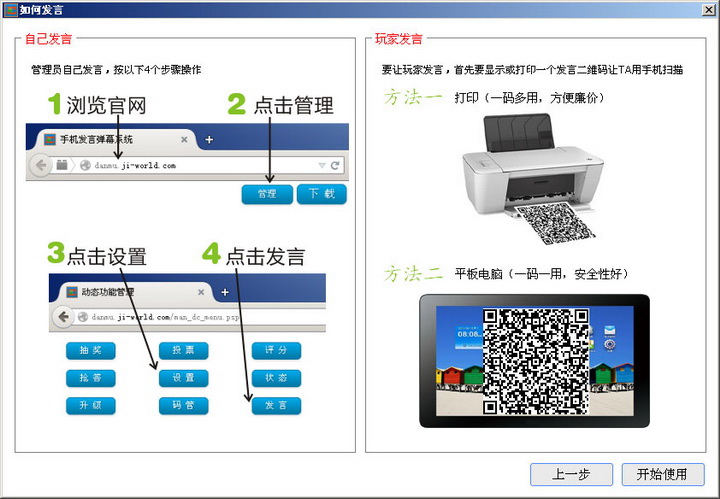Select the 动态功能管理 browser tab
The image size is (720, 499).
133,292
